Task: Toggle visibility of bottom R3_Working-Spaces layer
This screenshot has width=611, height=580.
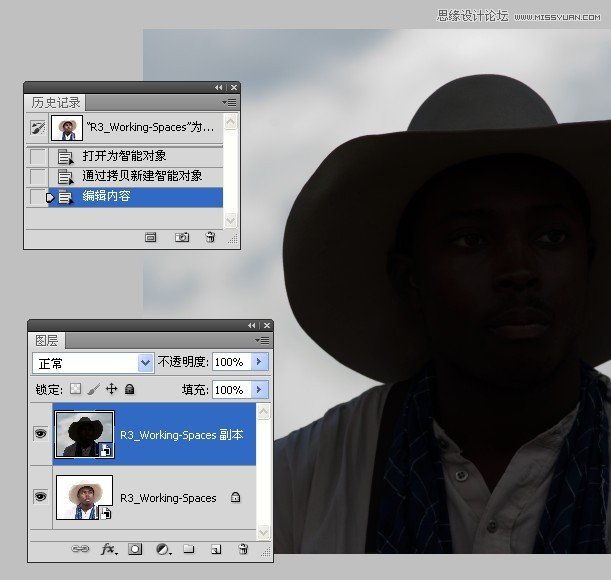Action: pos(40,497)
